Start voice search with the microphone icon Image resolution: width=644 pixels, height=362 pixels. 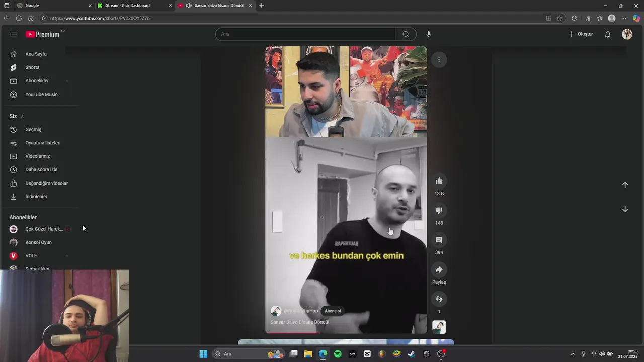pos(429,34)
